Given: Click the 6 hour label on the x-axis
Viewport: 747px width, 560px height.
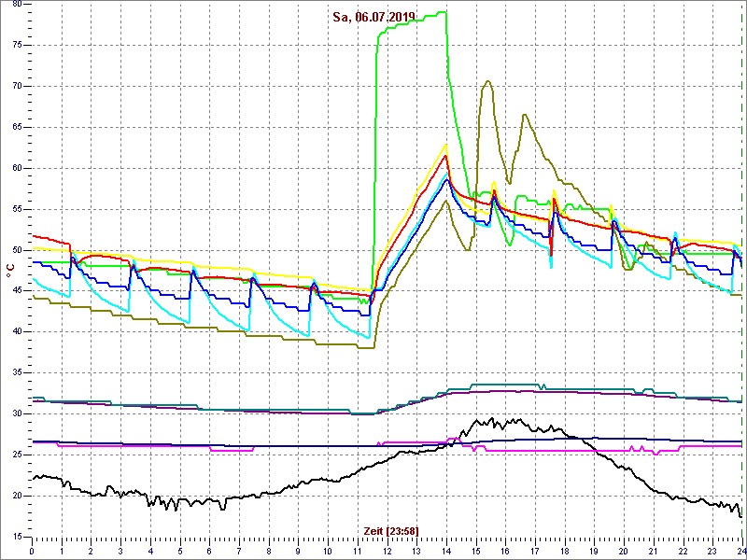Looking at the screenshot, I should coord(209,551).
